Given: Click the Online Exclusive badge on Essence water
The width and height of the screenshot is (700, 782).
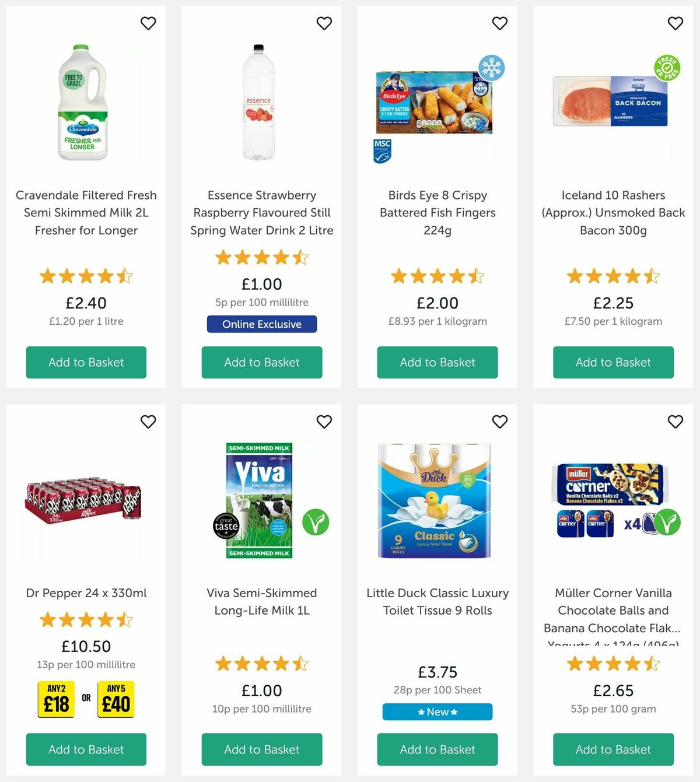Looking at the screenshot, I should 261,324.
